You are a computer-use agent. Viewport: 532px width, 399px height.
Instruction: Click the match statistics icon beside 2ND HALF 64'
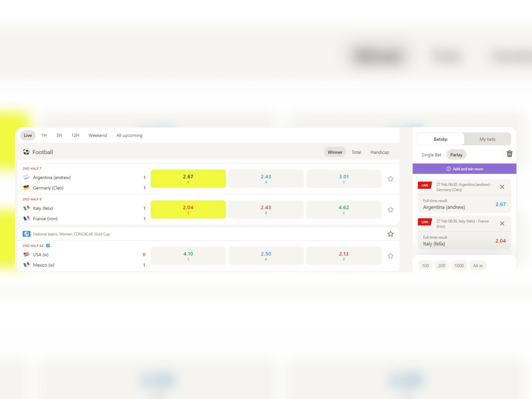pos(48,245)
